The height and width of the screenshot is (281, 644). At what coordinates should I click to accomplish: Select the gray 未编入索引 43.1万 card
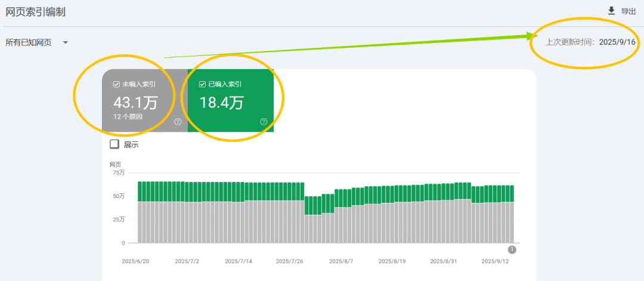coord(144,101)
